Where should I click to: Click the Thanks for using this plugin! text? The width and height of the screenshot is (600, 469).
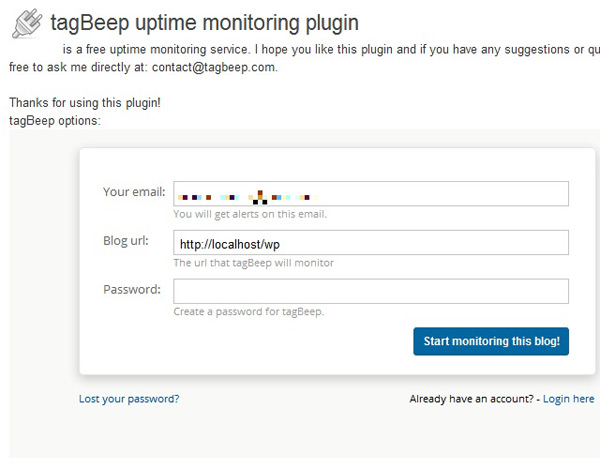(x=85, y=103)
